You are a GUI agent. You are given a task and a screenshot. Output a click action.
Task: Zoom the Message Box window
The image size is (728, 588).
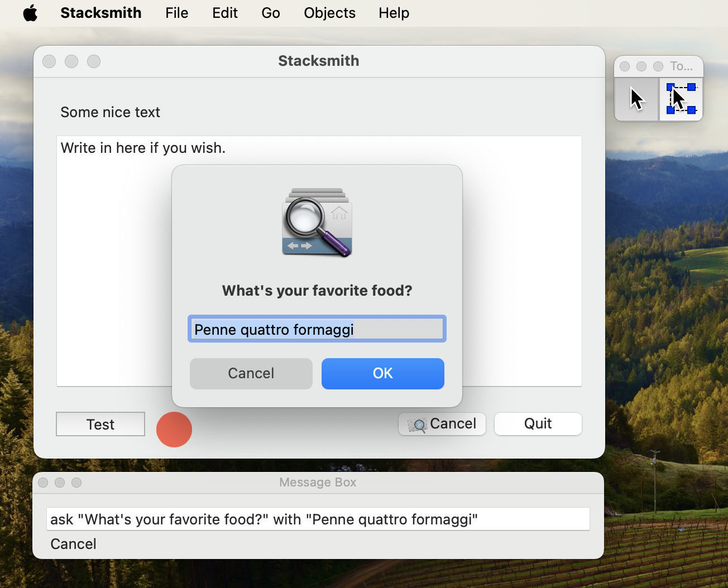pyautogui.click(x=76, y=483)
